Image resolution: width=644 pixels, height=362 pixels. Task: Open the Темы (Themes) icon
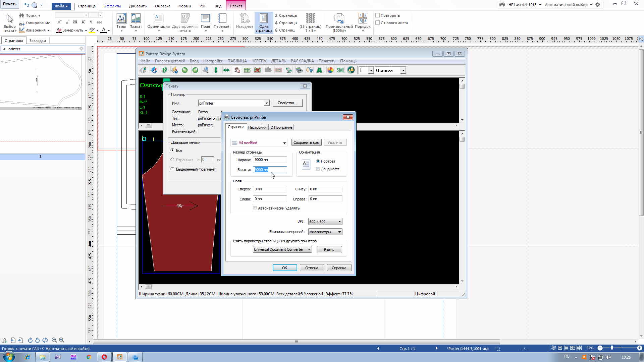(x=121, y=19)
